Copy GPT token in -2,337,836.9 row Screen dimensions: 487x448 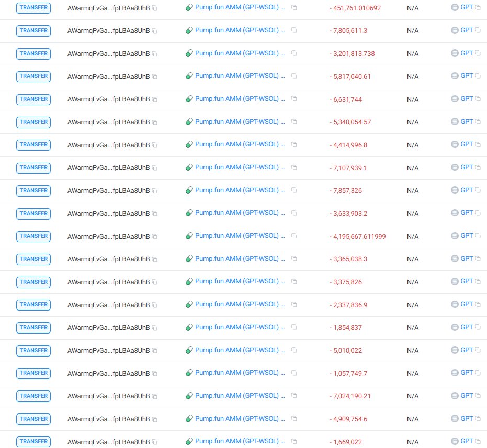click(x=478, y=305)
